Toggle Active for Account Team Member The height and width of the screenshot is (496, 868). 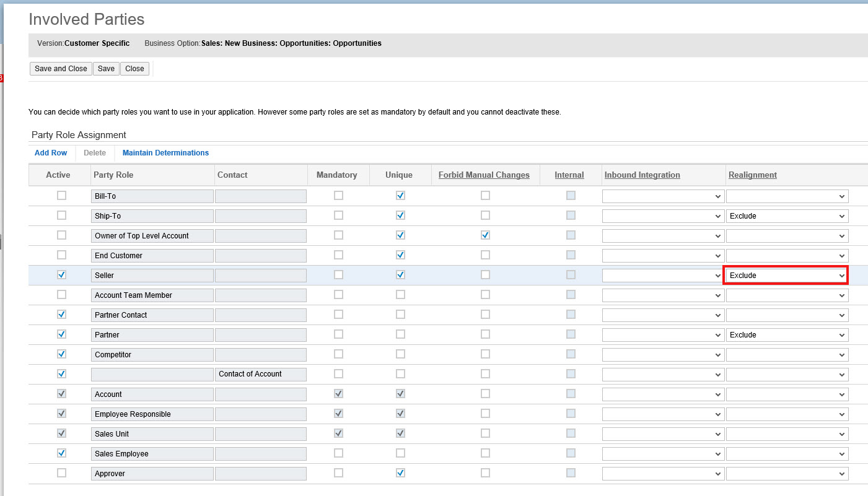click(61, 294)
